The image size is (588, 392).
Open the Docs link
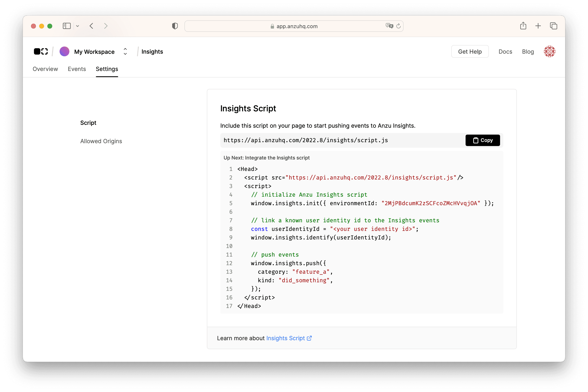coord(505,52)
